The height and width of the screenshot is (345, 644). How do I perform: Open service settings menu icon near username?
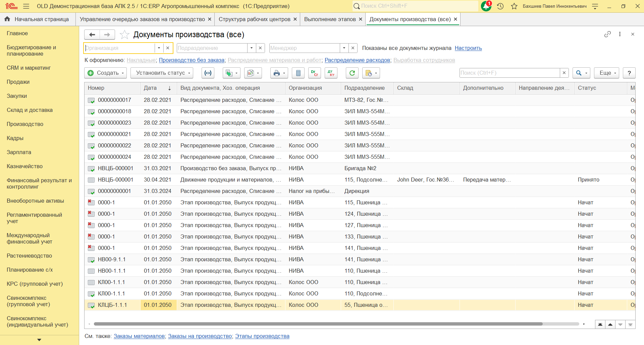pyautogui.click(x=595, y=6)
